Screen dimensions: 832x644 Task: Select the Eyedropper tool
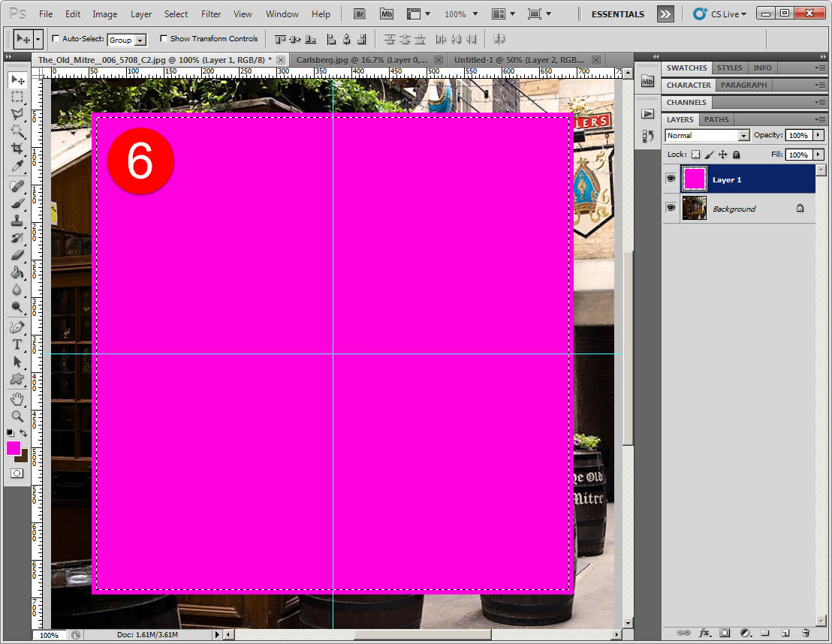click(17, 166)
